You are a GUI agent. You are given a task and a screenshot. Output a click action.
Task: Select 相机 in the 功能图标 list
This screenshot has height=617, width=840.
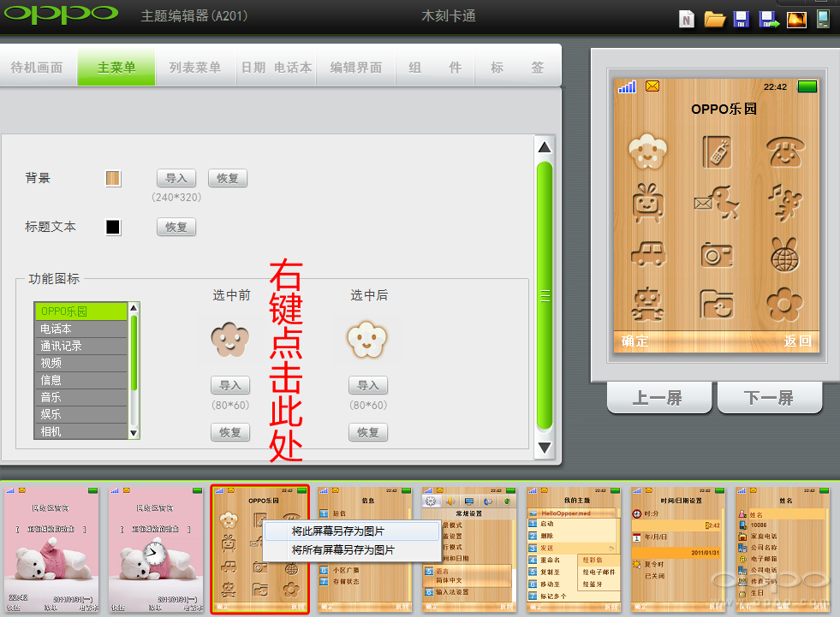[x=81, y=431]
